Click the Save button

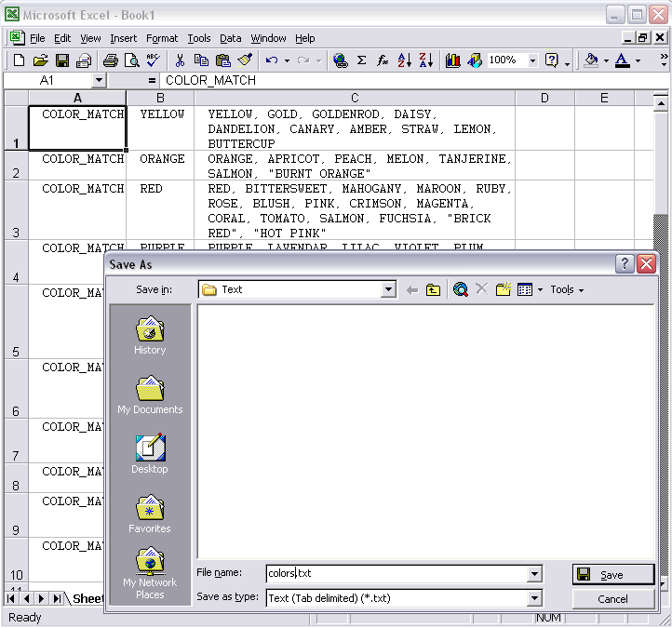pos(612,575)
